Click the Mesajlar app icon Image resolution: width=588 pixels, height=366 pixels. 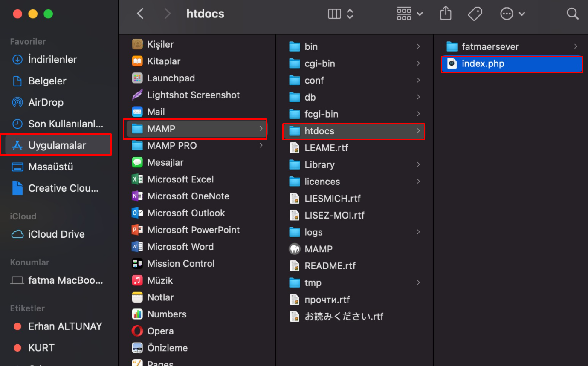[x=137, y=162]
